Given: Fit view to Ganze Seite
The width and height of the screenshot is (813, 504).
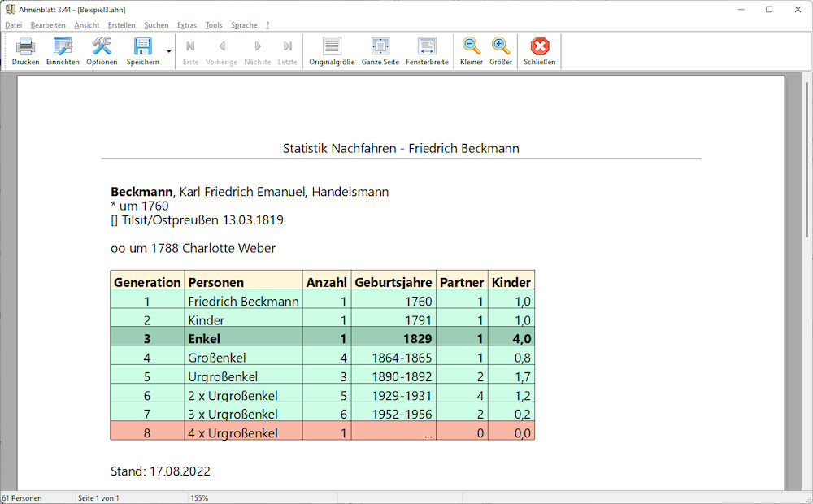Looking at the screenshot, I should [x=380, y=51].
